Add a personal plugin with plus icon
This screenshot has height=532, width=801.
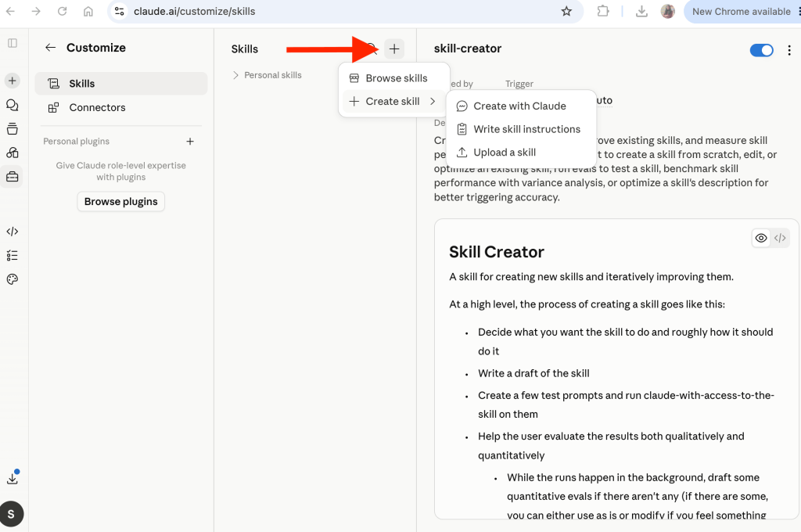pos(190,142)
